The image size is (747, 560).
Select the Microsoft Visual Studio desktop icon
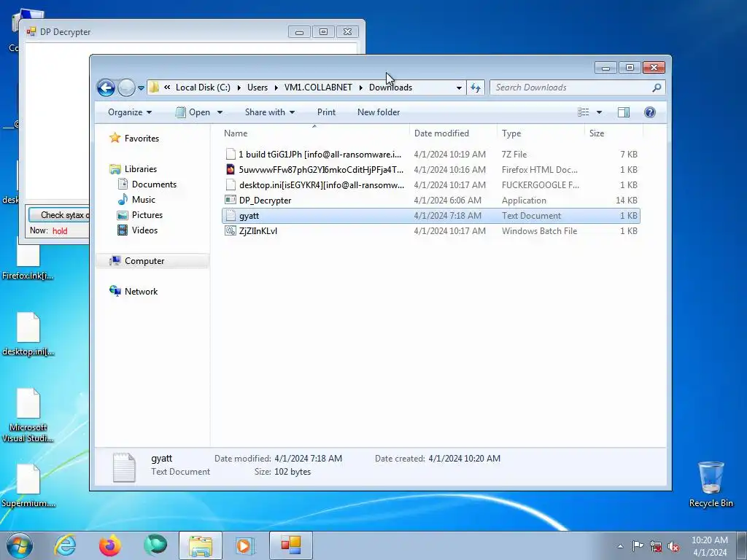click(28, 415)
